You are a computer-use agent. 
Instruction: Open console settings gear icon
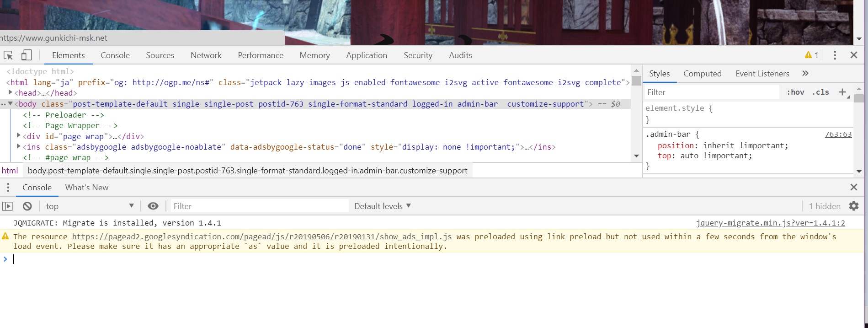coord(853,206)
